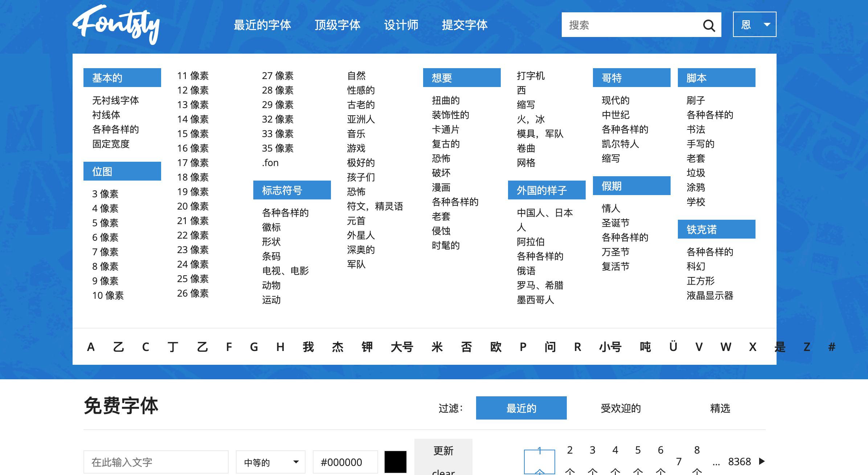Open the 哥特 category header
The height and width of the screenshot is (475, 868).
tap(631, 78)
